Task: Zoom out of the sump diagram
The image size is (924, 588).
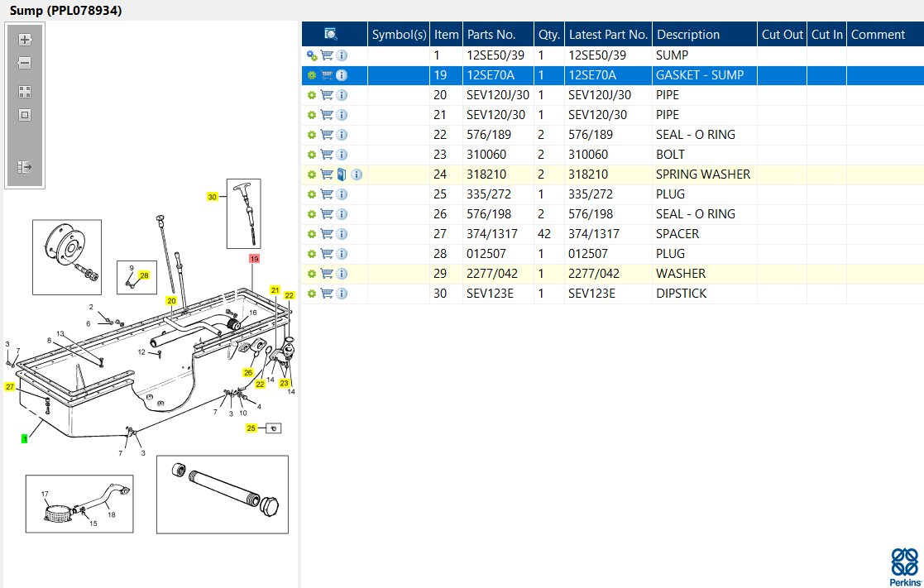Action: (x=25, y=64)
